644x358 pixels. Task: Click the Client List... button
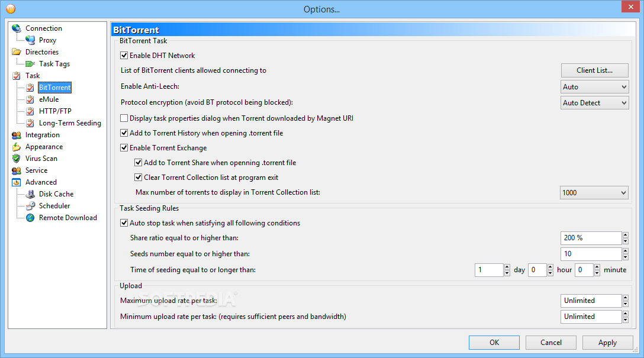(594, 70)
